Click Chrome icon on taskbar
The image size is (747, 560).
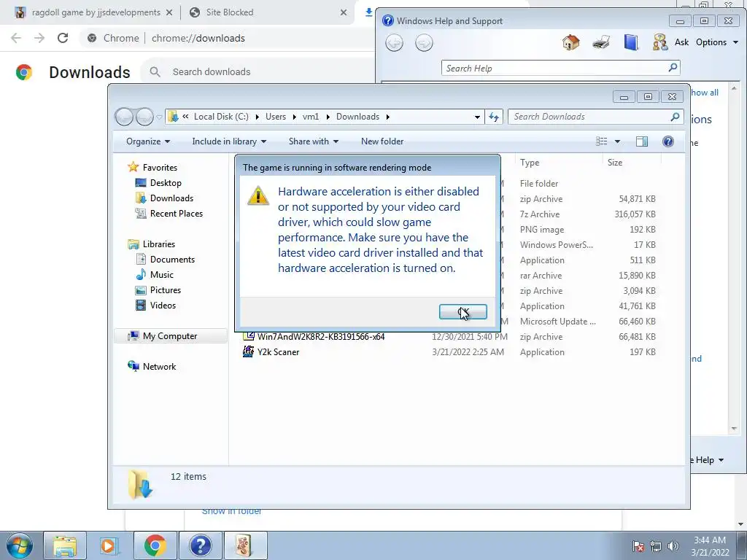click(x=155, y=545)
